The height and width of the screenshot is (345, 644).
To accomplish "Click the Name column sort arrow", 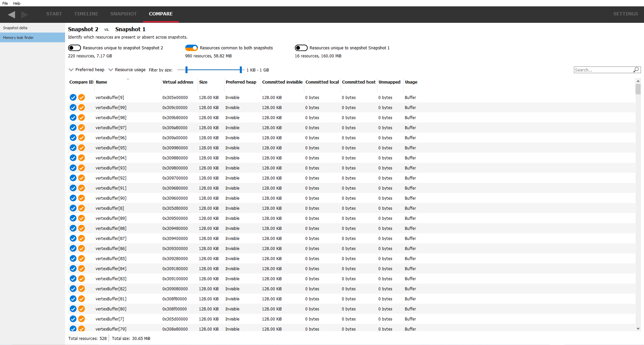I will click(128, 79).
